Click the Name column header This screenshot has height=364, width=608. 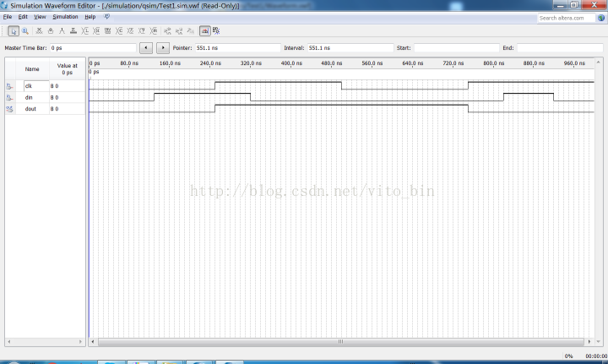click(x=32, y=69)
